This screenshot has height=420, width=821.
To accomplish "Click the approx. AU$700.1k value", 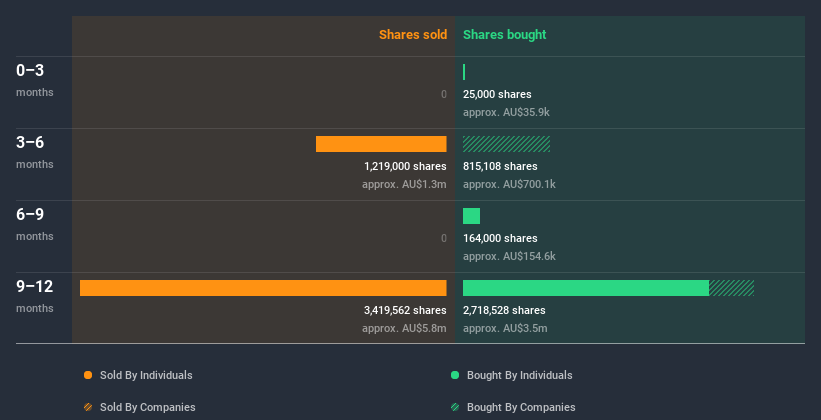I will (509, 184).
